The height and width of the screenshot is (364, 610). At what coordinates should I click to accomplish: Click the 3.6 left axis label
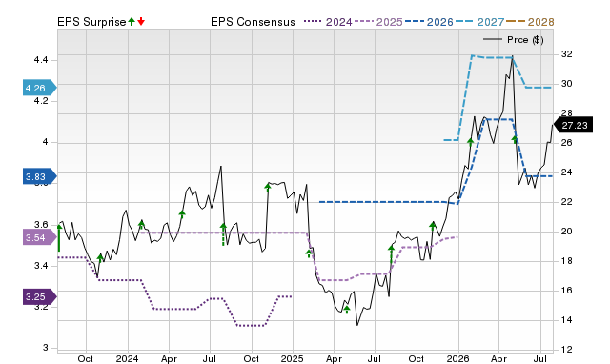[40, 224]
